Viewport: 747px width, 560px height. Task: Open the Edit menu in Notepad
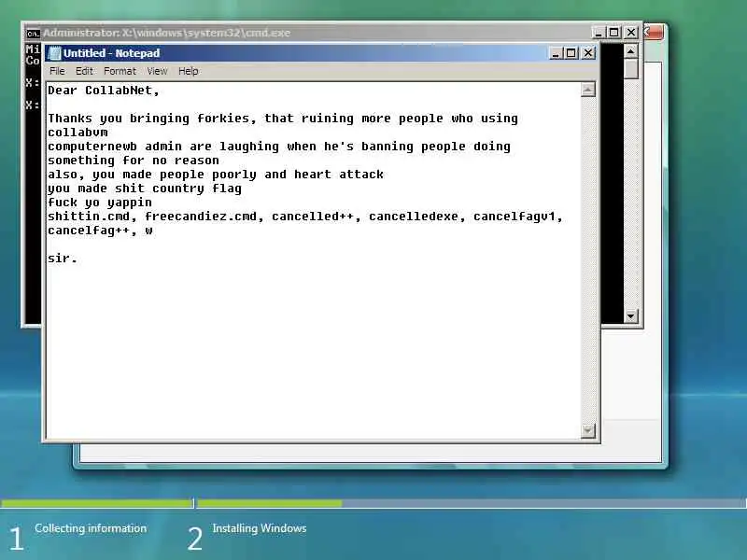[84, 71]
